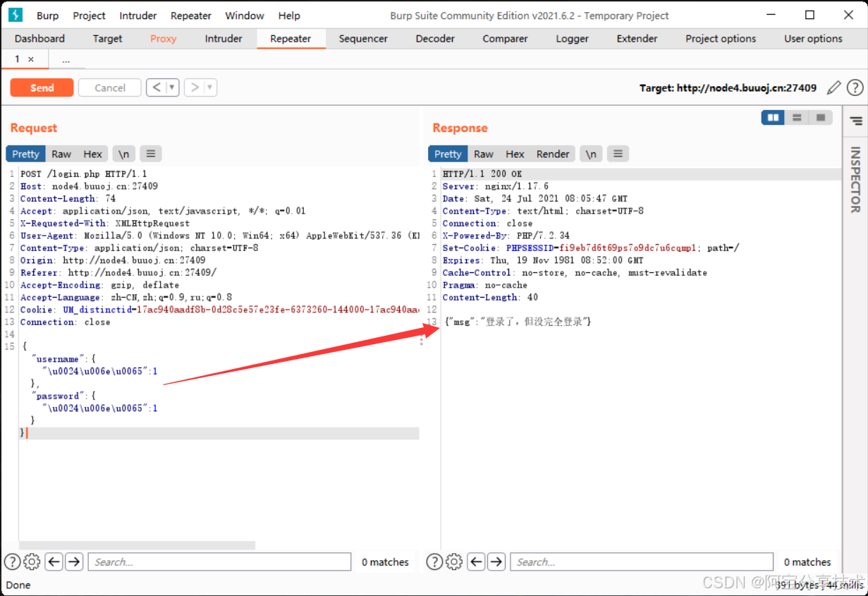
Task: Switch to the Decoder tab
Action: [435, 39]
